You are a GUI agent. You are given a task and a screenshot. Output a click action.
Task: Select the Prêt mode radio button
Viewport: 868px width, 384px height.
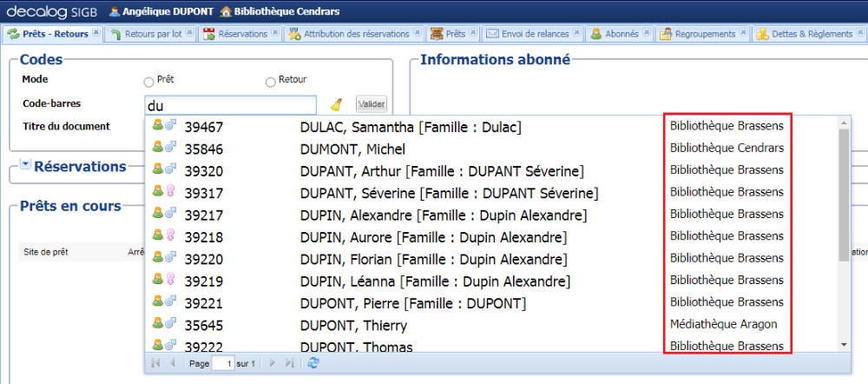[x=148, y=83]
